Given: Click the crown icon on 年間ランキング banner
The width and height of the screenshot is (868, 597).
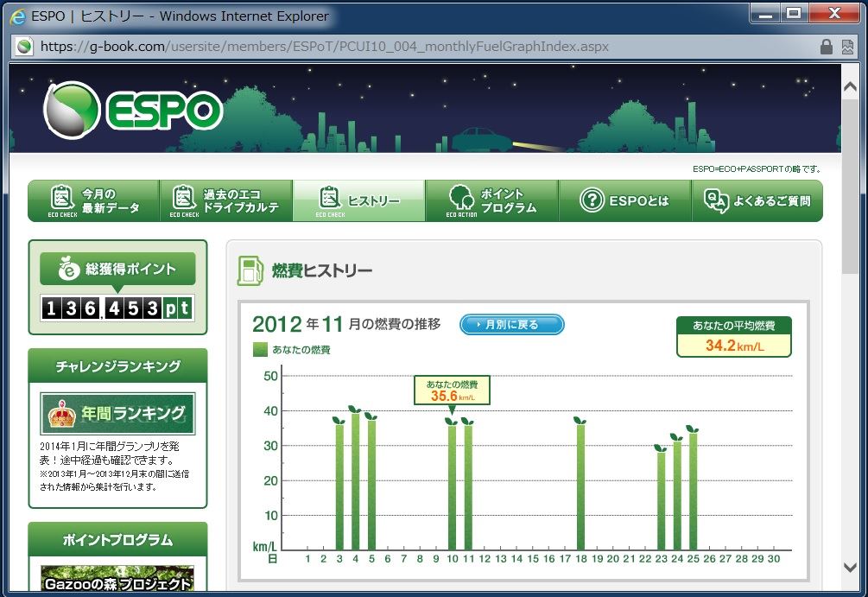Looking at the screenshot, I should [x=62, y=413].
